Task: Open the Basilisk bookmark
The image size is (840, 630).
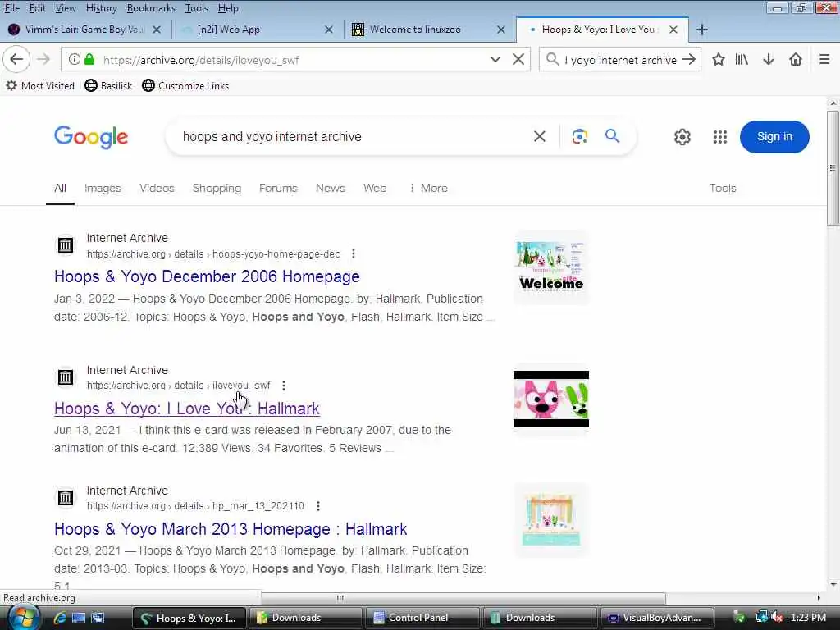Action: [108, 85]
